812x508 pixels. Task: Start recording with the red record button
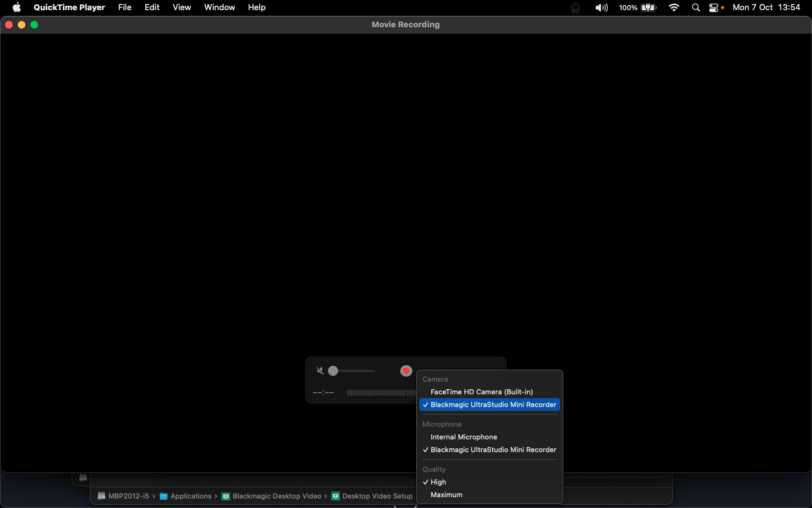406,371
